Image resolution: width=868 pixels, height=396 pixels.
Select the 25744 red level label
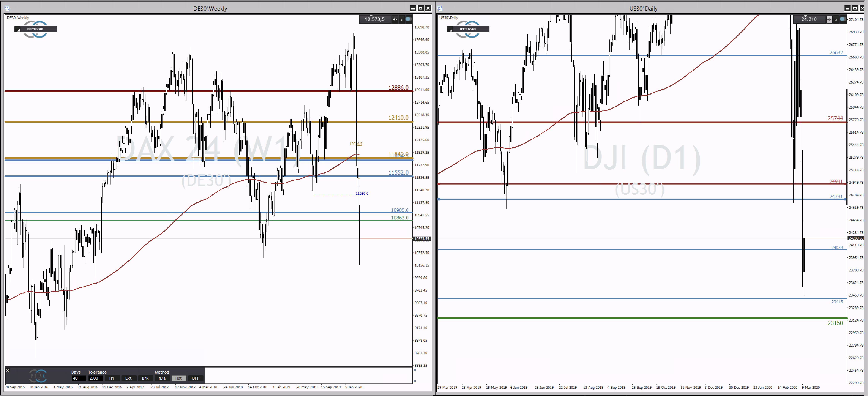[835, 118]
